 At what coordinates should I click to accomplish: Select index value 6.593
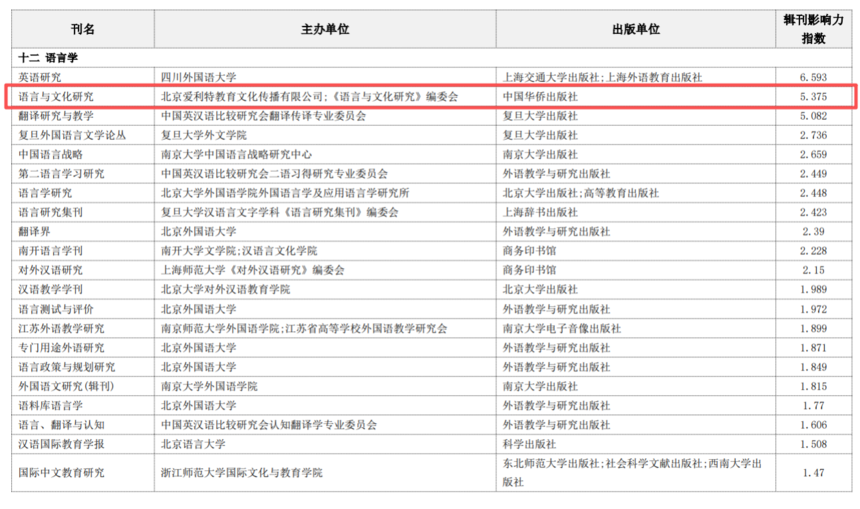pos(813,77)
